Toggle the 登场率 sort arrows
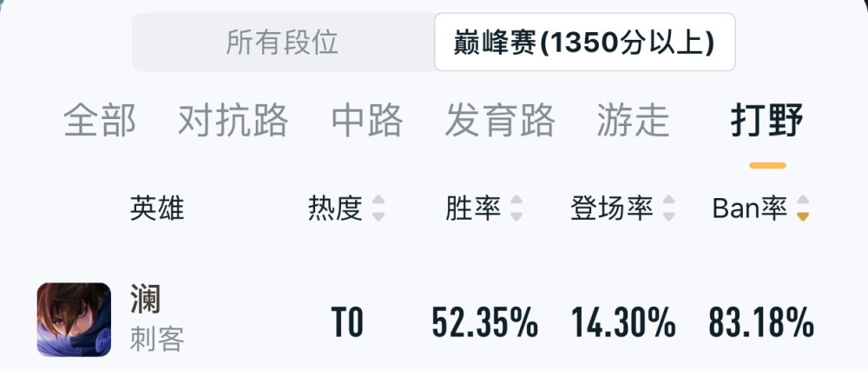The image size is (868, 371). point(668,209)
